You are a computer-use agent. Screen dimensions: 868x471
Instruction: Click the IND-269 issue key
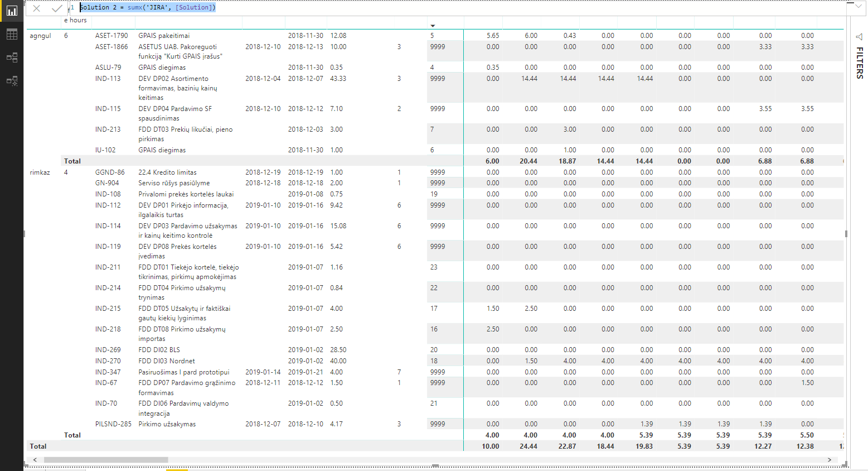click(108, 350)
